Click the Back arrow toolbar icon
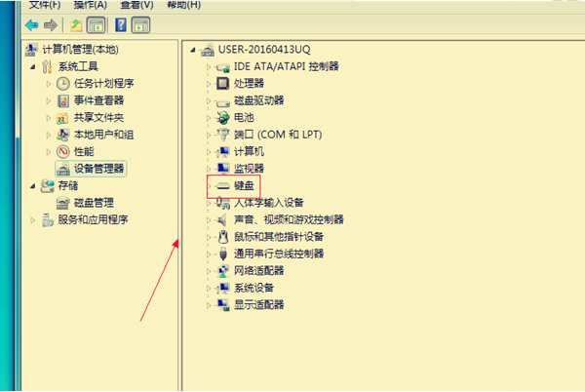The image size is (585, 392). pyautogui.click(x=31, y=24)
